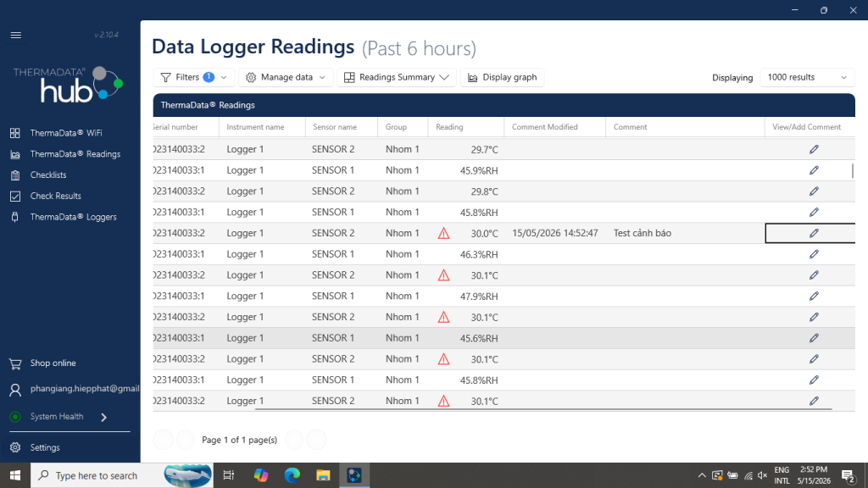Open Check Results in the sidebar

point(55,196)
